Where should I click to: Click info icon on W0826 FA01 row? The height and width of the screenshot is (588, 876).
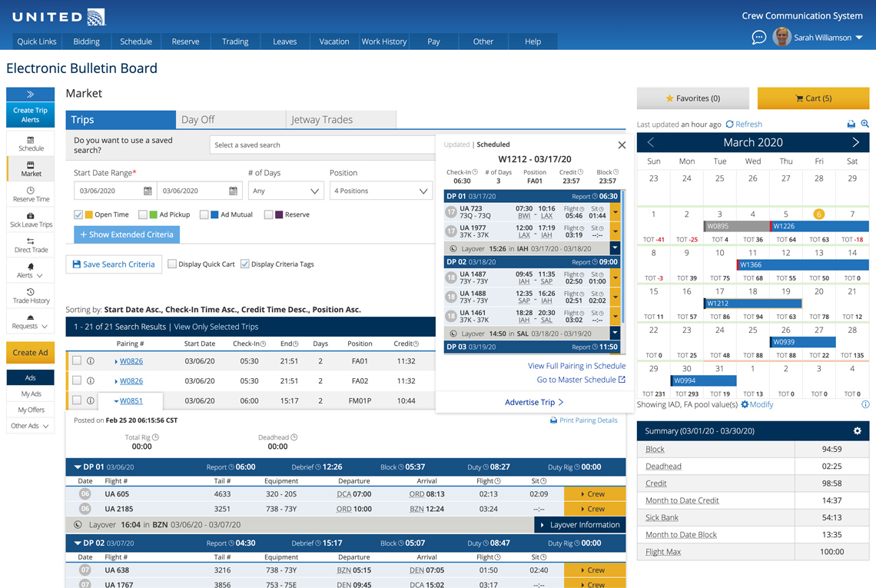tap(91, 361)
